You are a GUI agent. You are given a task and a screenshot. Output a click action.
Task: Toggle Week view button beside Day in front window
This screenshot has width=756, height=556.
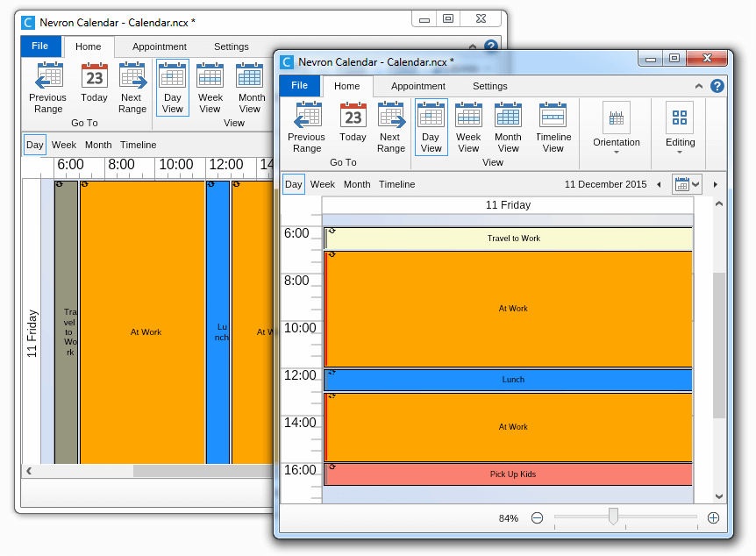coord(323,184)
